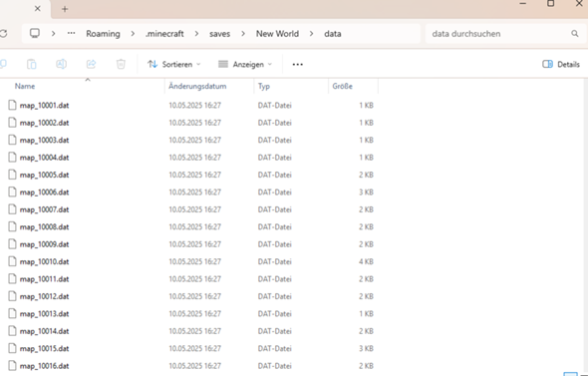Close the current Explorer tab
588x376 pixels.
pos(38,8)
